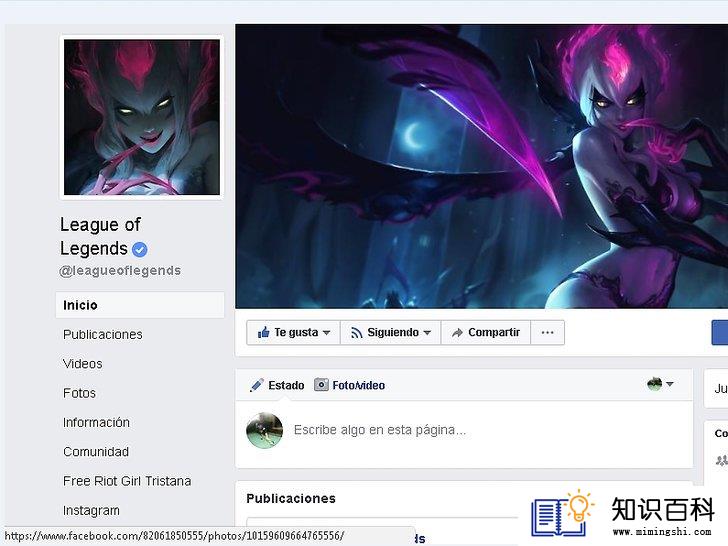Click the blue verified badge
728x546 pixels.
(140, 250)
